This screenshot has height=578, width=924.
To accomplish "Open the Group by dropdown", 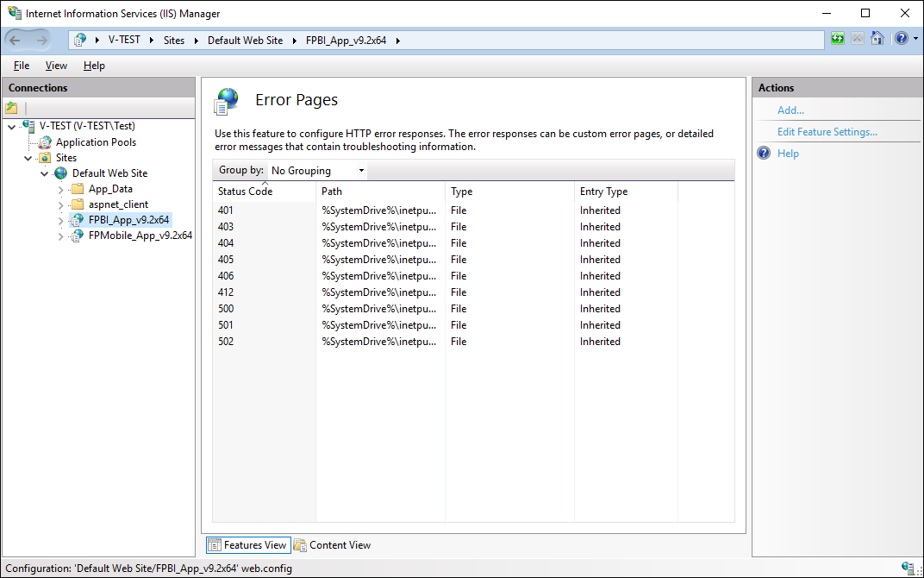I will [x=318, y=171].
